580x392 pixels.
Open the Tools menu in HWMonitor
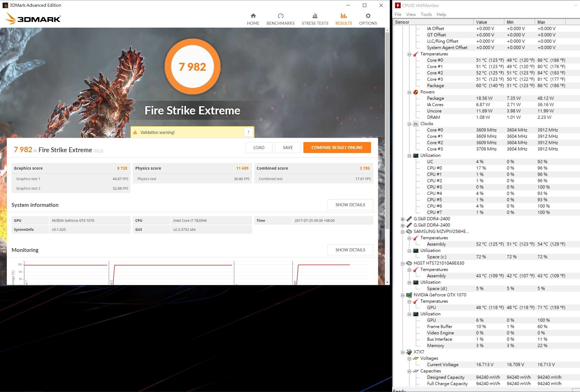point(426,14)
